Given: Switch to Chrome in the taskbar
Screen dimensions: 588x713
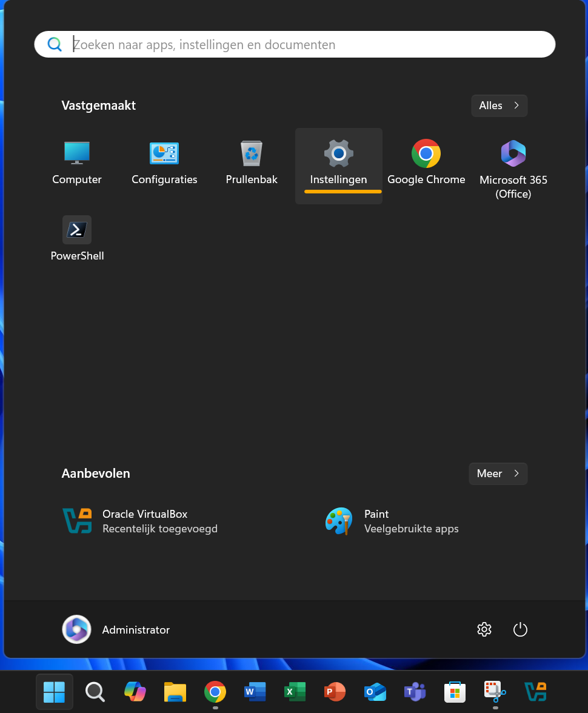Looking at the screenshot, I should [215, 692].
